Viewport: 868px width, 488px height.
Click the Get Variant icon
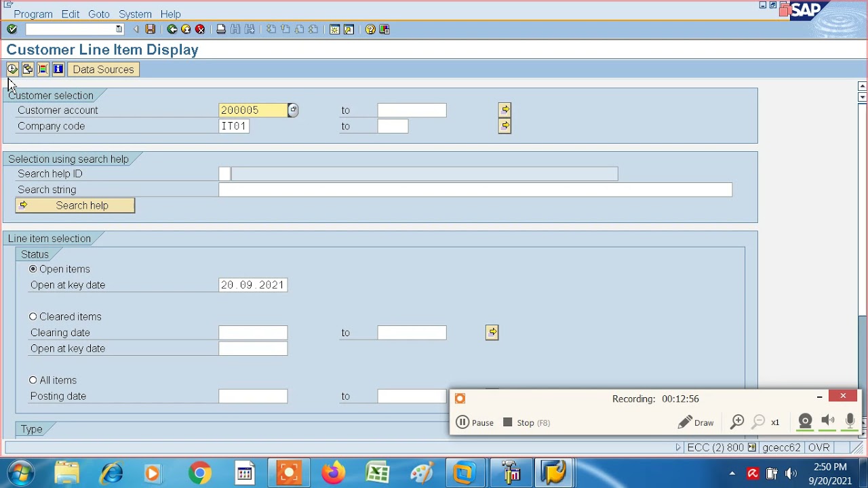tap(28, 69)
